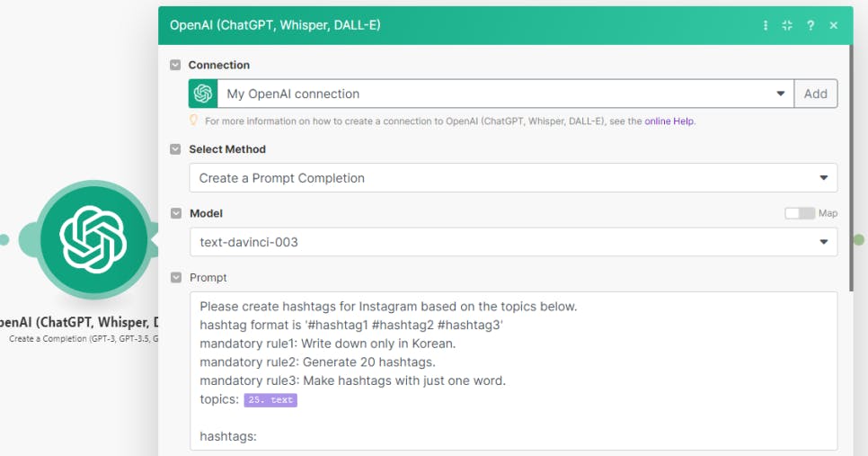868x456 pixels.
Task: Open the three-dot options menu in header
Action: (x=766, y=25)
